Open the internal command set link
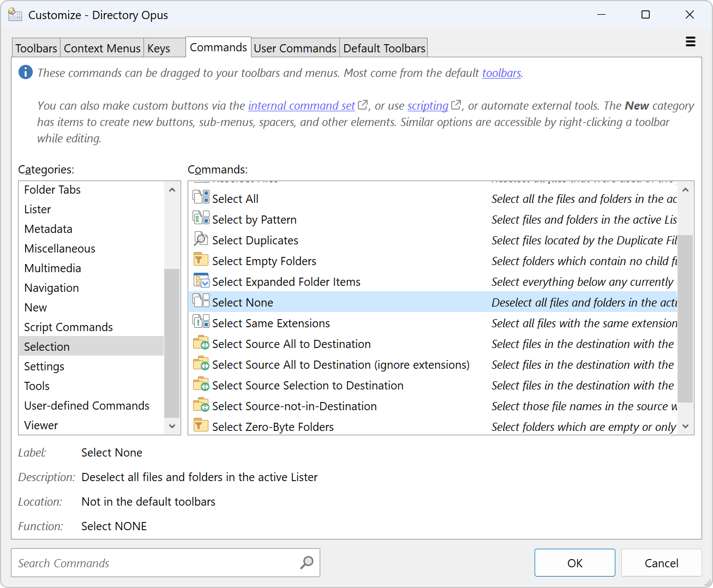 point(302,106)
